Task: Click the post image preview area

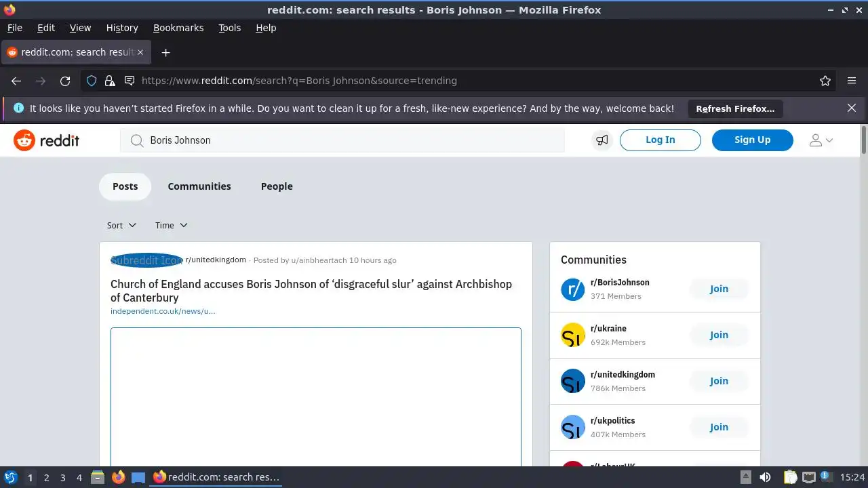Action: tap(316, 397)
